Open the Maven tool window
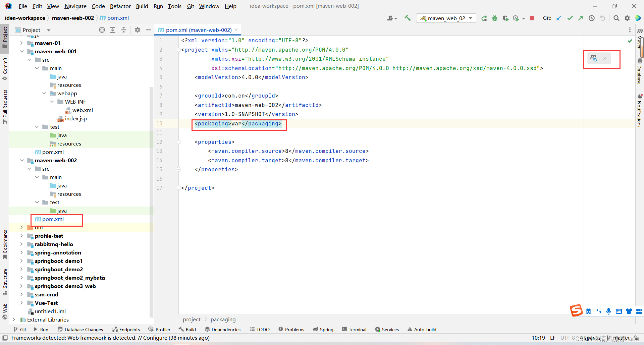 (x=640, y=40)
